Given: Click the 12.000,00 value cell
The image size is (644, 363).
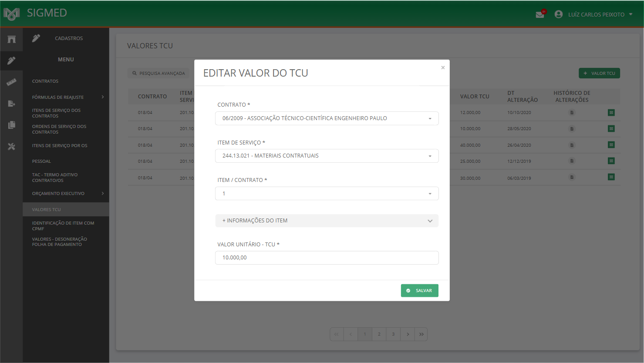Looking at the screenshot, I should click(x=470, y=113).
